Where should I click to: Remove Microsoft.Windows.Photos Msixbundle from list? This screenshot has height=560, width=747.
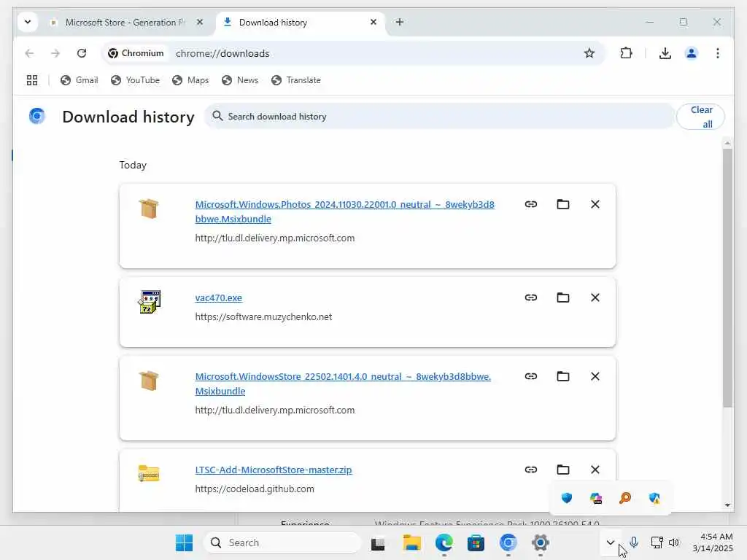[x=595, y=204]
